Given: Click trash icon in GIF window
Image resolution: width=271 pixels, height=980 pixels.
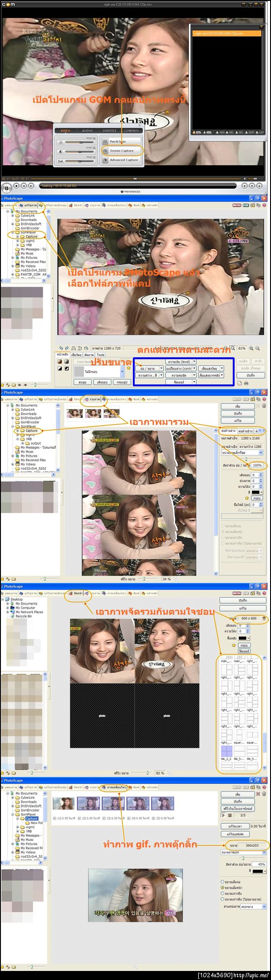Looking at the screenshot, I should pyautogui.click(x=264, y=794).
